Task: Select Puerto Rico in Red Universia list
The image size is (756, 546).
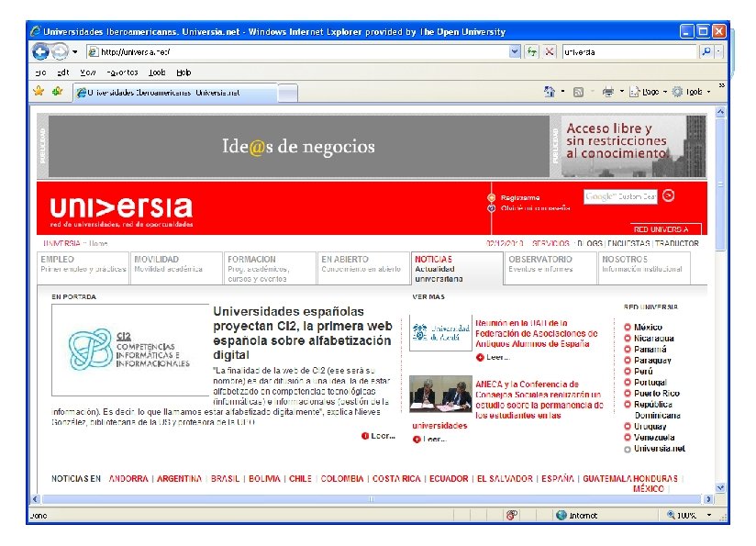Action: tap(657, 393)
